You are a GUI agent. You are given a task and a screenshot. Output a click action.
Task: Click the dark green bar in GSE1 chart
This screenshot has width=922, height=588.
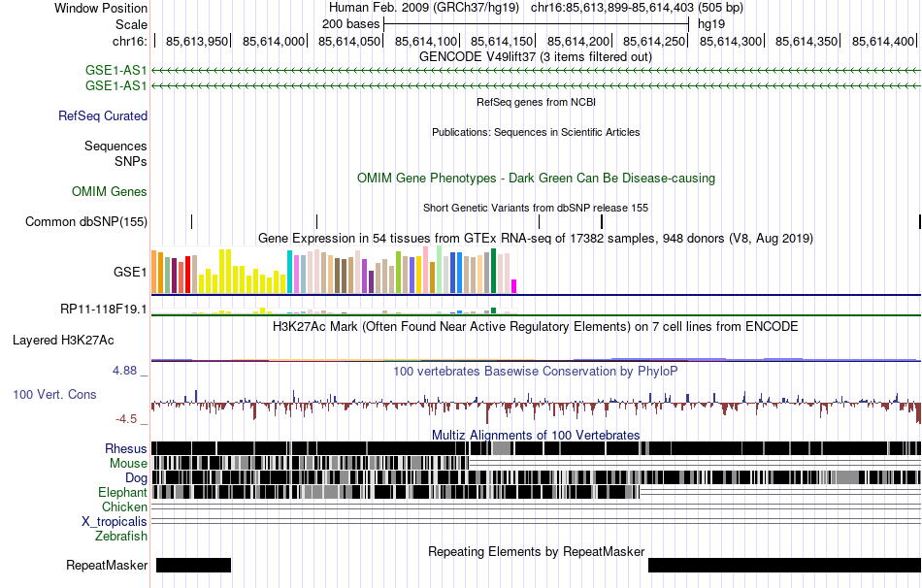pyautogui.click(x=493, y=271)
